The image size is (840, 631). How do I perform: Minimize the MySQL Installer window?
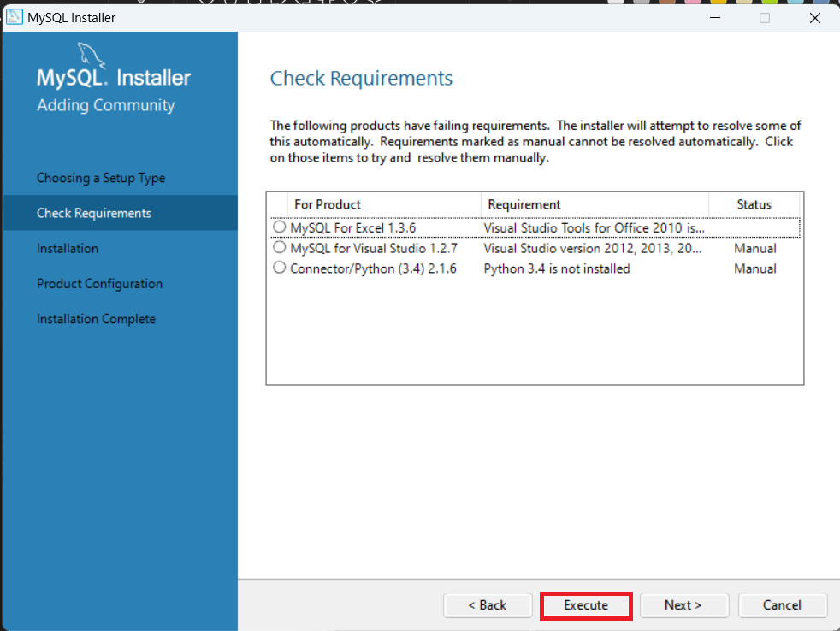pos(714,18)
